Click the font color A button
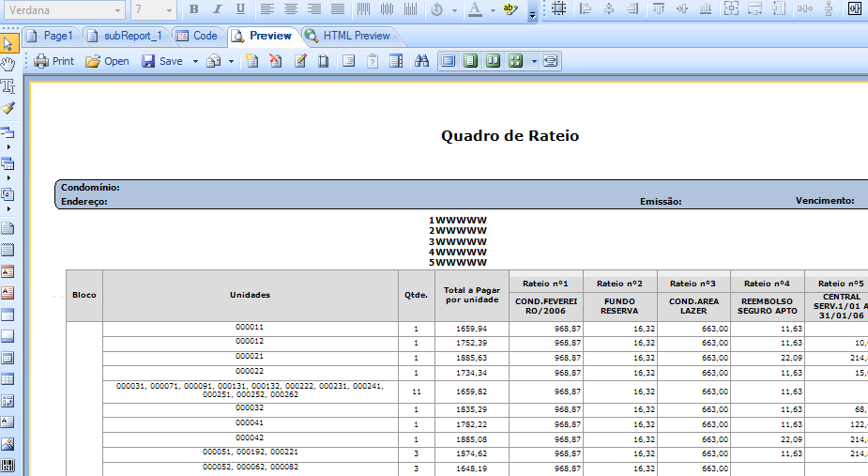868x476 pixels. pos(475,8)
